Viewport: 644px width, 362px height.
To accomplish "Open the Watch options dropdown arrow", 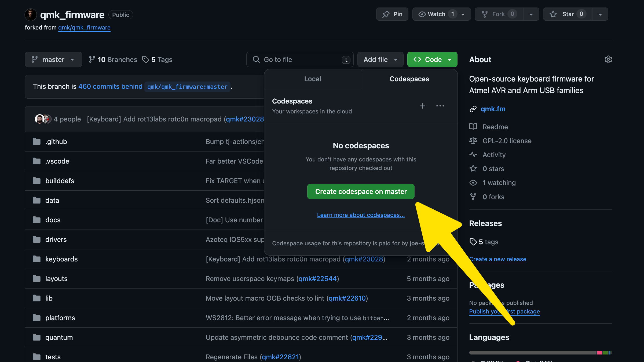I will click(463, 14).
